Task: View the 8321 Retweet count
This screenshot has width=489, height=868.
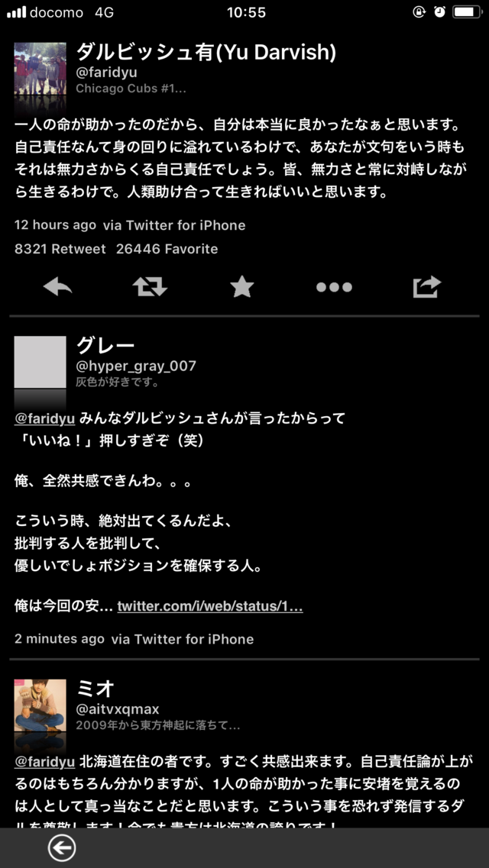Action: pyautogui.click(x=60, y=249)
